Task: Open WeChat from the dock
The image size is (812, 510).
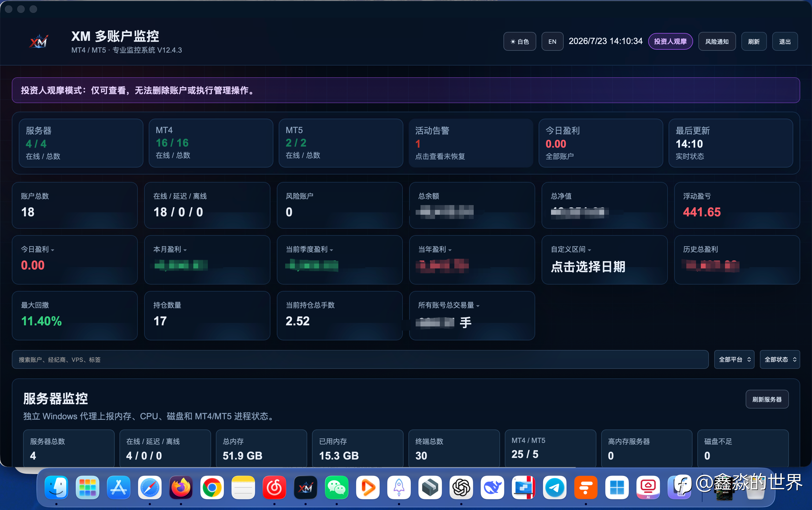Action: click(x=336, y=487)
